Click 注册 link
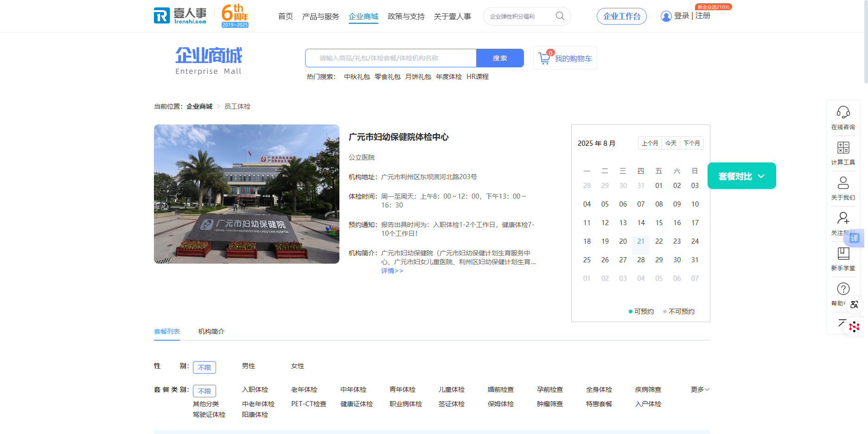Viewport: 868px width, 434px height. click(703, 16)
